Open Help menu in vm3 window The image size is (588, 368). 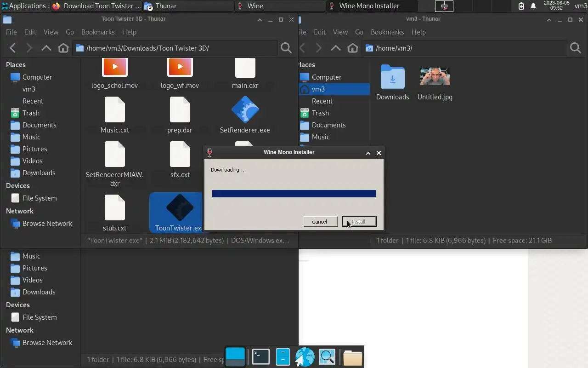point(418,32)
